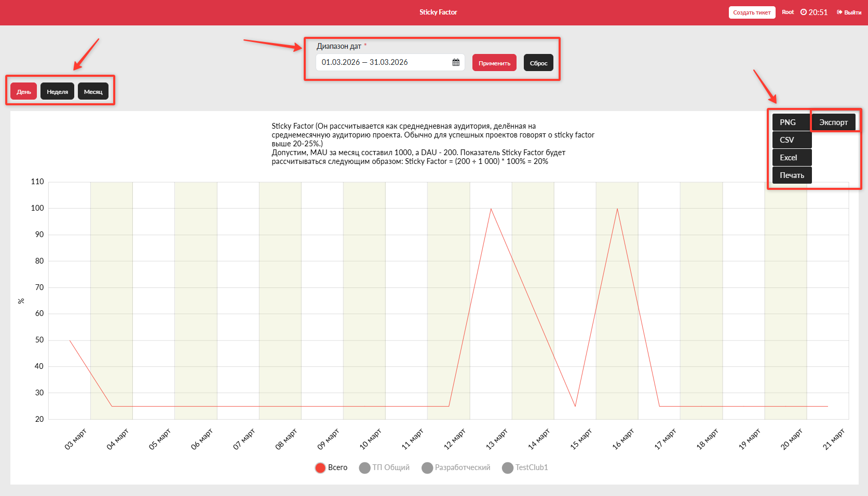This screenshot has width=868, height=496.
Task: Click the logout icon beside Выйти
Action: click(839, 12)
